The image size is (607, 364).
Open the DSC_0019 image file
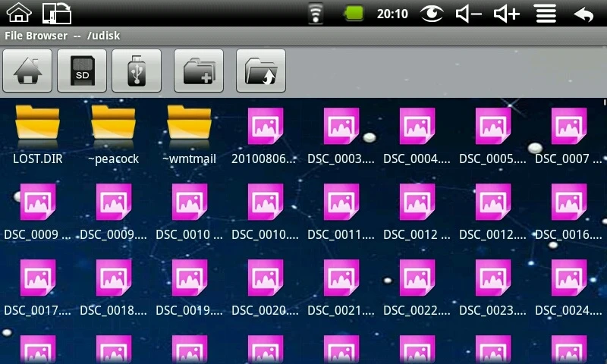pos(189,288)
